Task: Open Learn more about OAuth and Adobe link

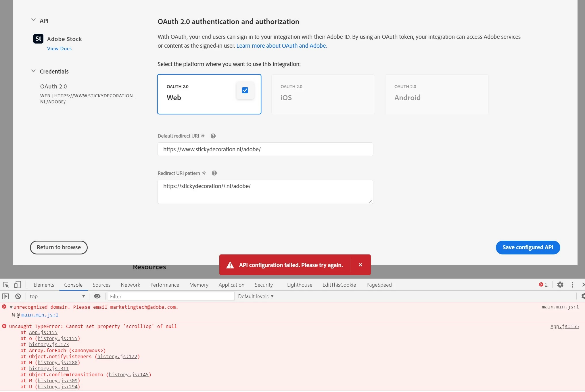Action: point(281,46)
